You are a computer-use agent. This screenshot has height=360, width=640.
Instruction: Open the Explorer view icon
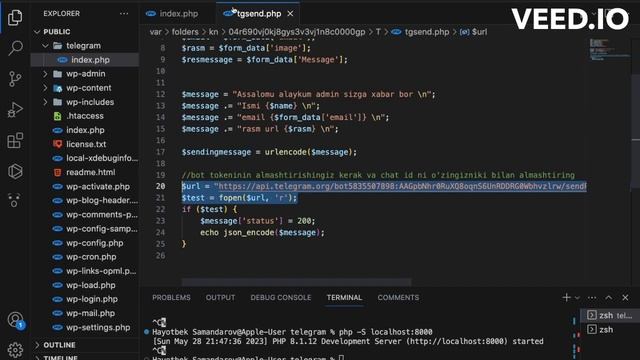(x=15, y=18)
